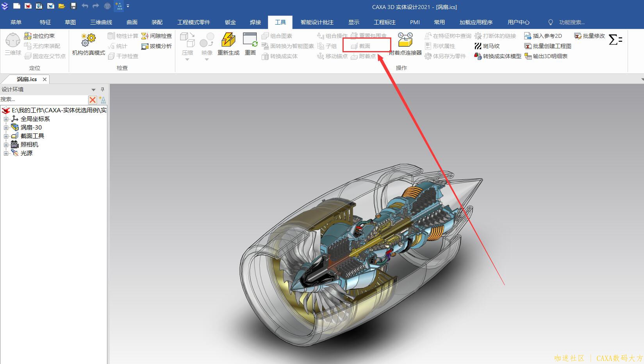This screenshot has width=644, height=364.
Task: Open 批量创建工程图 batch drawing creation
Action: (548, 46)
